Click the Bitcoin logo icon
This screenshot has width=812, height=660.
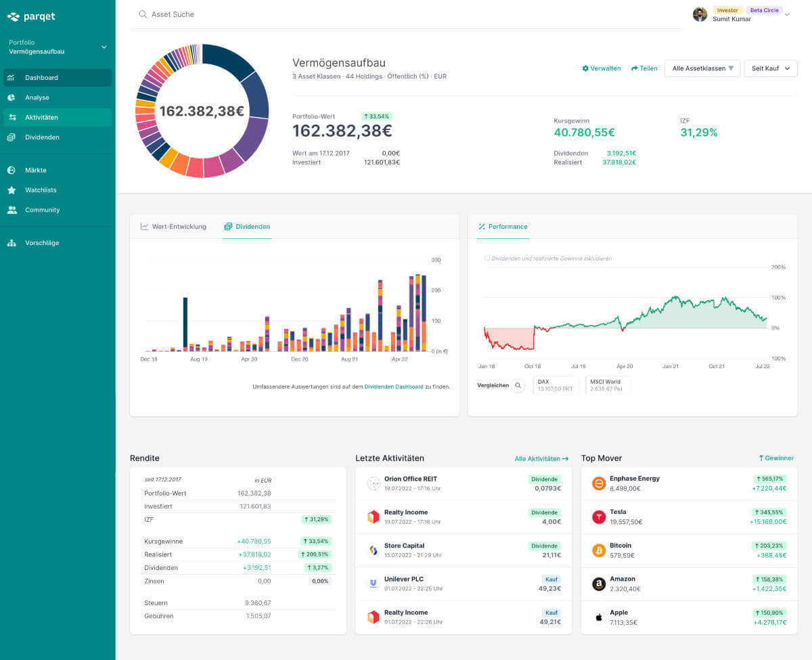pos(599,550)
